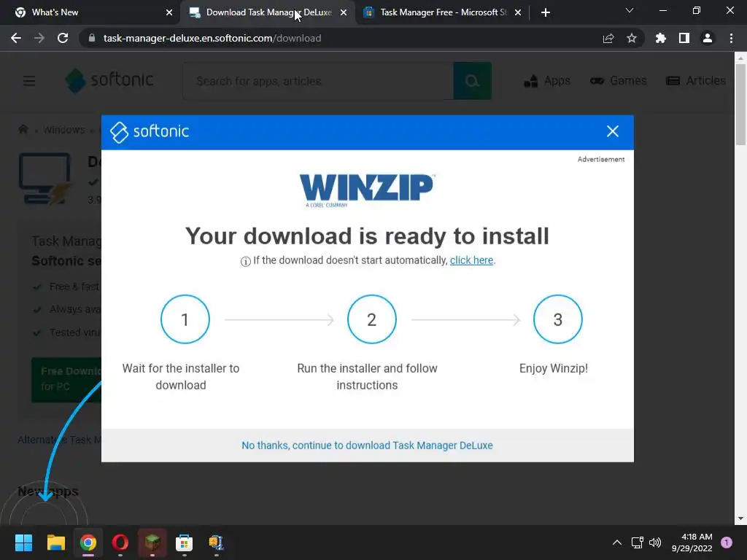This screenshot has height=560, width=747.
Task: Open a new browser tab
Action: tap(546, 12)
